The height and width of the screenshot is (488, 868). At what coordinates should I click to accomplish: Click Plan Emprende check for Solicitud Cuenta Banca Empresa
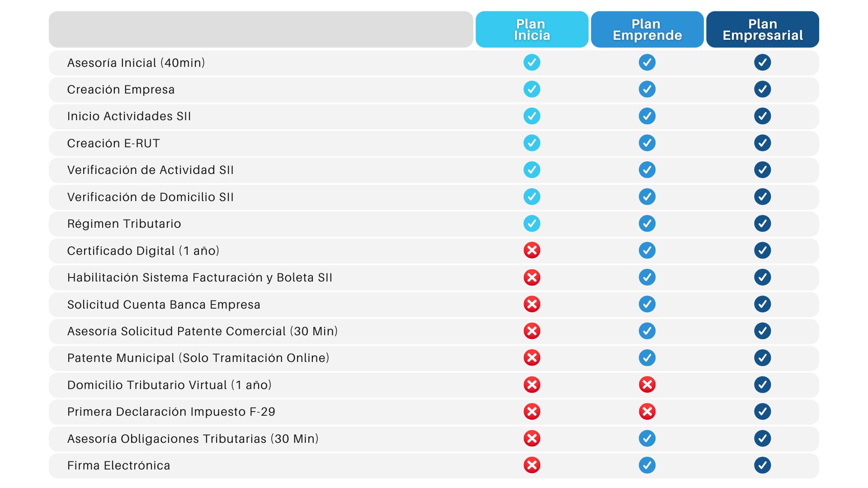tap(647, 304)
